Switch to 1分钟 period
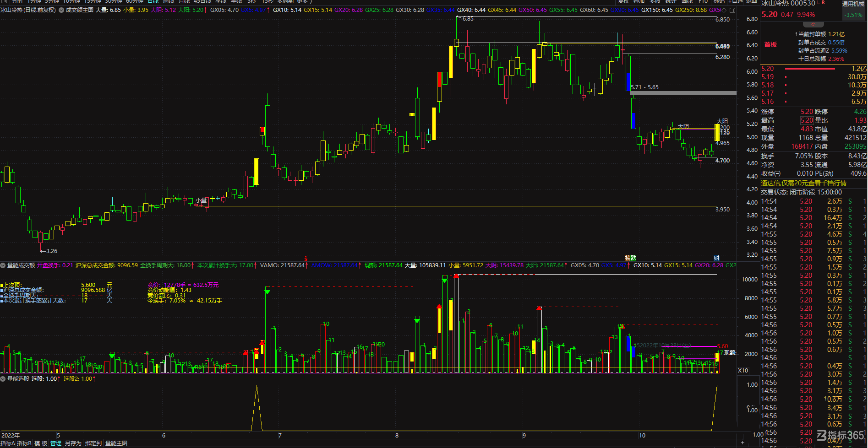 click(34, 2)
